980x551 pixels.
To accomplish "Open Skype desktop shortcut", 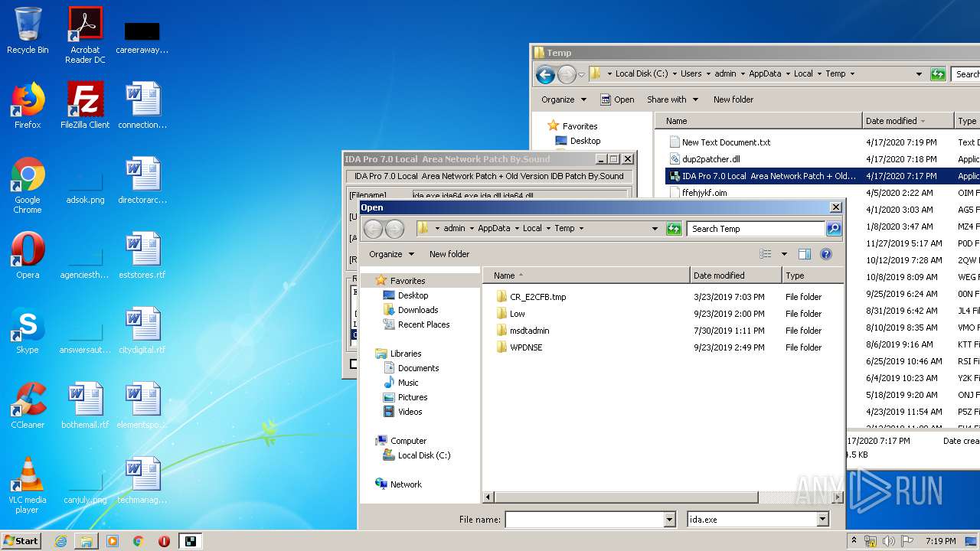I will pyautogui.click(x=28, y=331).
